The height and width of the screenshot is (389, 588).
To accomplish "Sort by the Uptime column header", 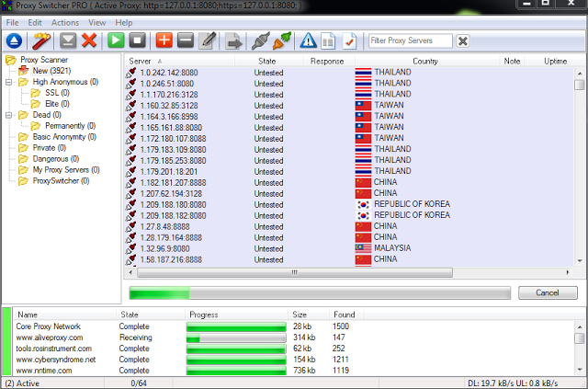I will click(x=555, y=61).
